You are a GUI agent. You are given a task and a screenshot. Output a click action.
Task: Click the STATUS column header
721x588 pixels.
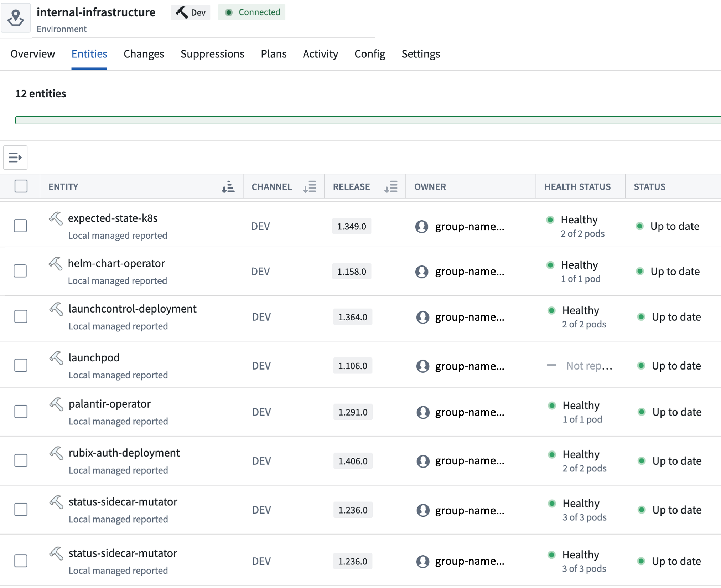click(x=649, y=187)
